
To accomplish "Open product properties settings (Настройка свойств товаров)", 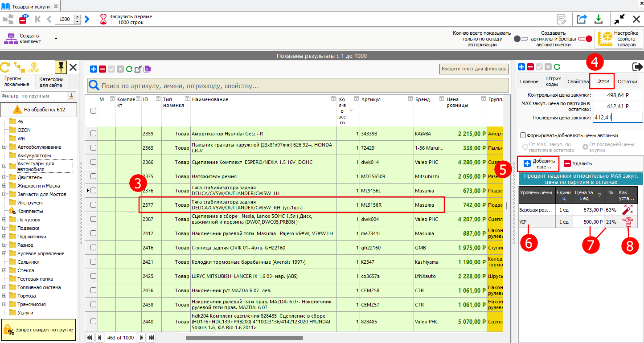I will [619, 39].
